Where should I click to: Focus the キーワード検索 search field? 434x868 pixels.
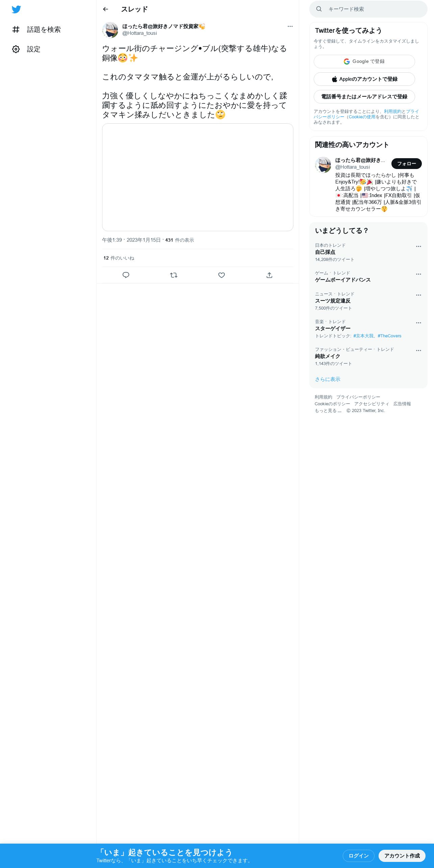click(368, 9)
